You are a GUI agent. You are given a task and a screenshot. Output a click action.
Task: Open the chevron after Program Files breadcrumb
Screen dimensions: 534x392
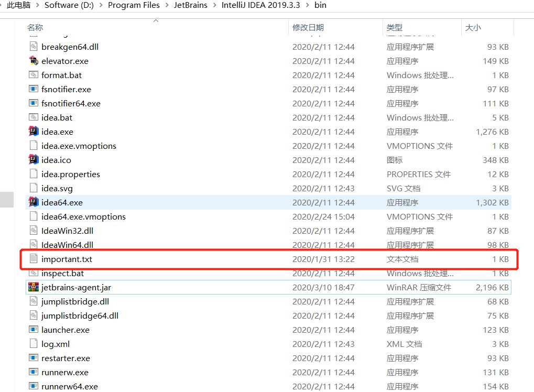click(167, 5)
